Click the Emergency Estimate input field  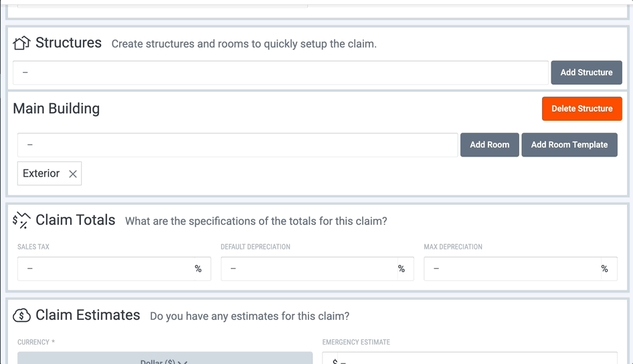470,359
